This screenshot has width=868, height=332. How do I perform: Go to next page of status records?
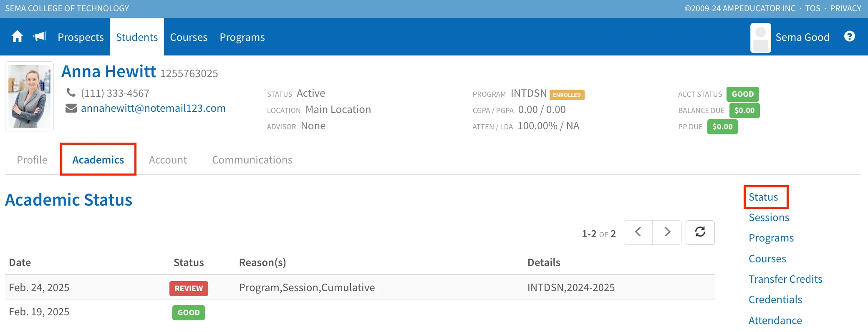point(667,232)
